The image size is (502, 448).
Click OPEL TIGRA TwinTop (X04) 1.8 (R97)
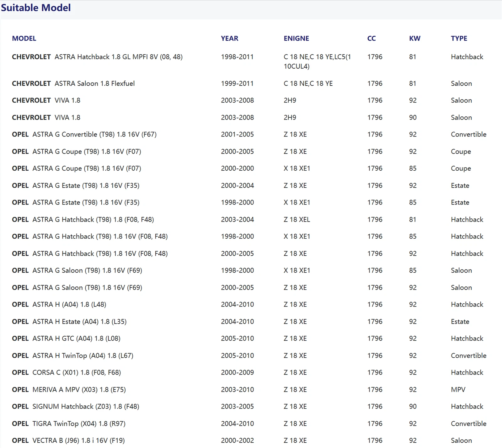pyautogui.click(x=69, y=424)
